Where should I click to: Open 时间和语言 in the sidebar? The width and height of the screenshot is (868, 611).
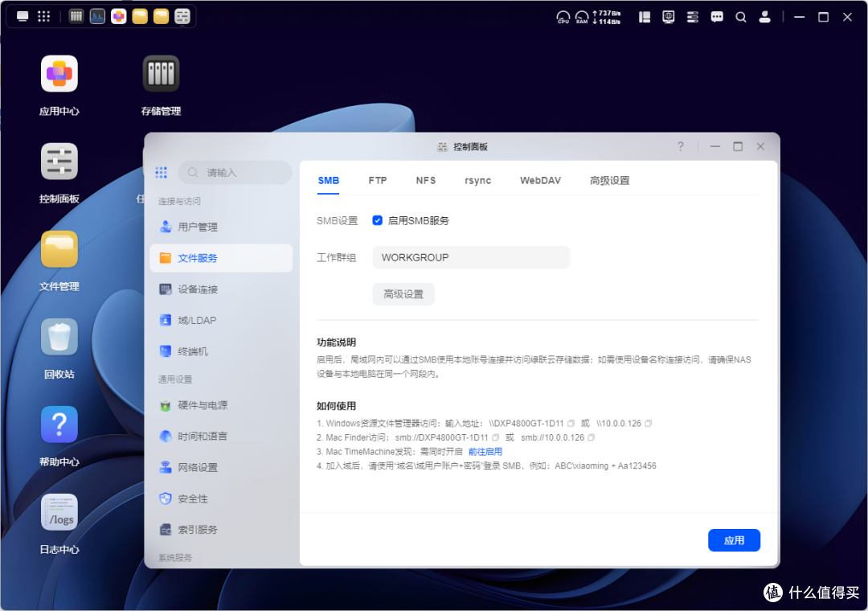pyautogui.click(x=221, y=437)
